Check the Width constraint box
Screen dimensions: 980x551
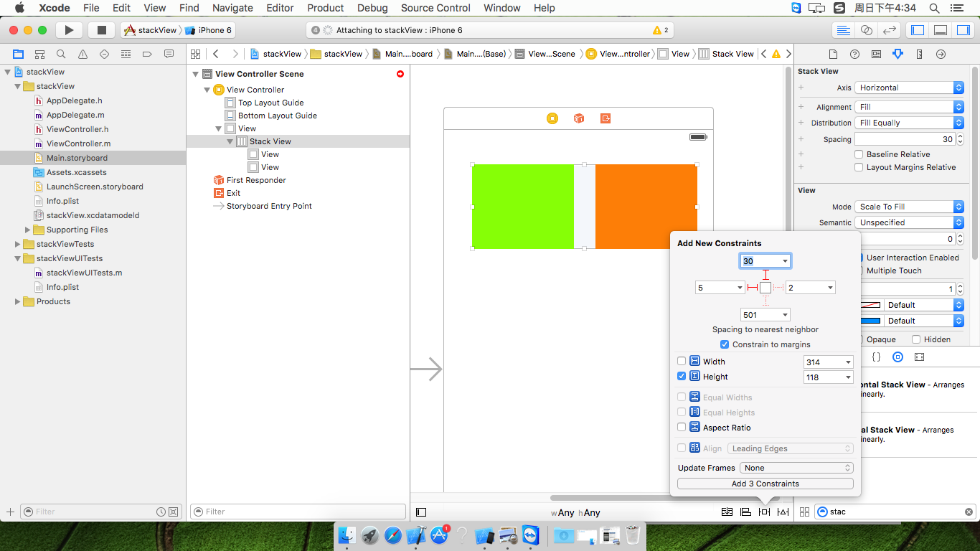682,362
